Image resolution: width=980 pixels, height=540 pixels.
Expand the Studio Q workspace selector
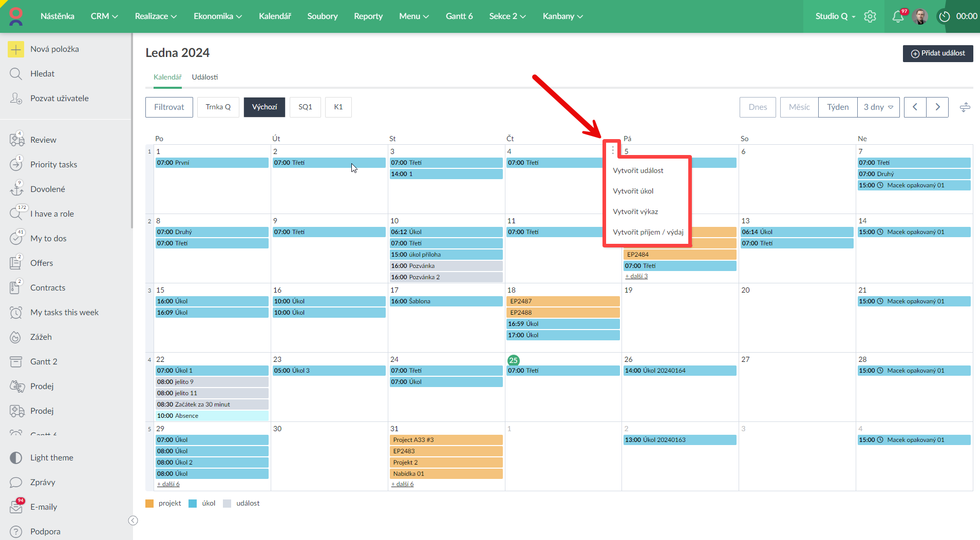pyautogui.click(x=835, y=16)
